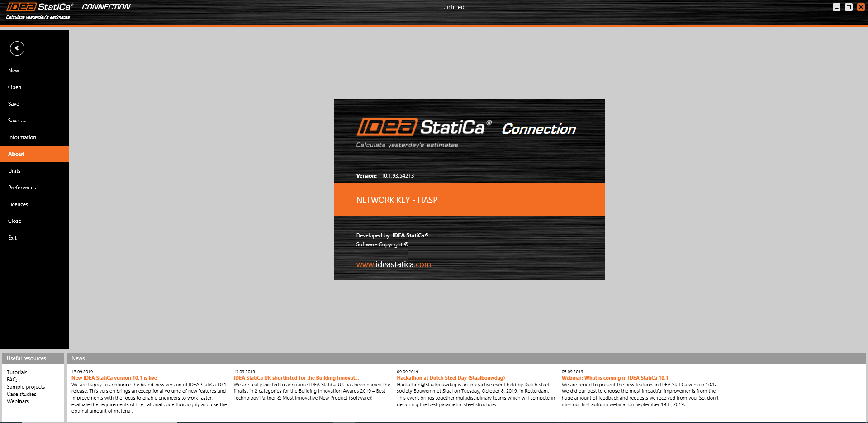The image size is (868, 423).
Task: Choose Open in the side menu
Action: pos(14,87)
